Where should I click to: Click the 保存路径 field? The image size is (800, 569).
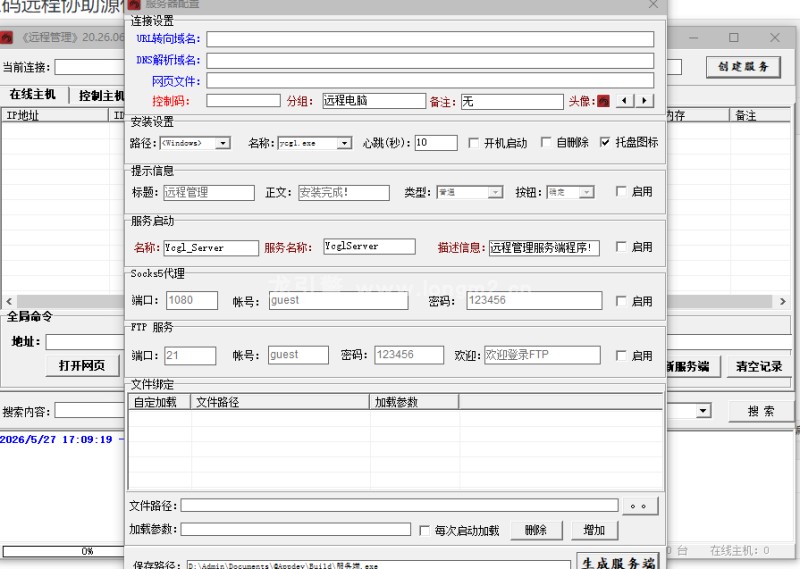[x=379, y=565]
